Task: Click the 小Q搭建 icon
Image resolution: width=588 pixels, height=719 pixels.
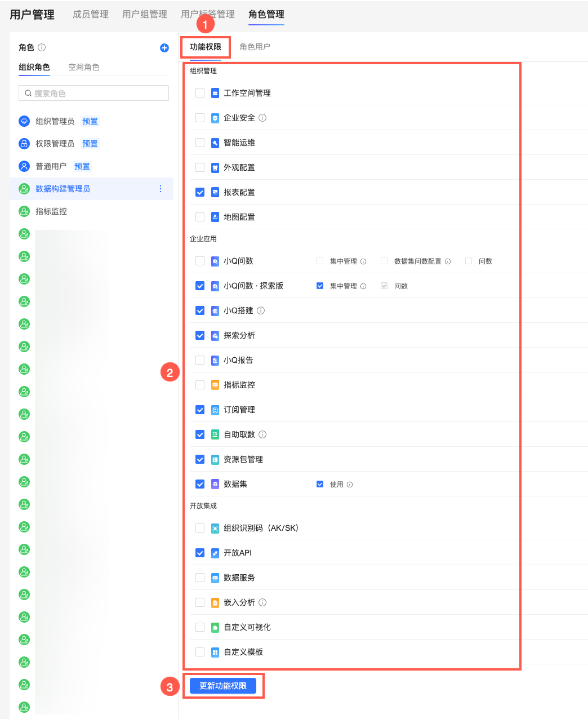Action: (x=215, y=310)
